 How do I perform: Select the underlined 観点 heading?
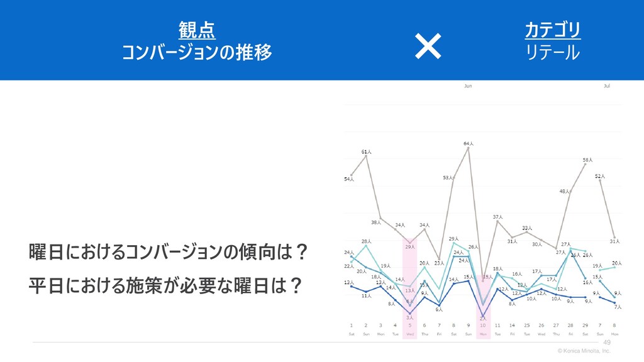tap(197, 30)
